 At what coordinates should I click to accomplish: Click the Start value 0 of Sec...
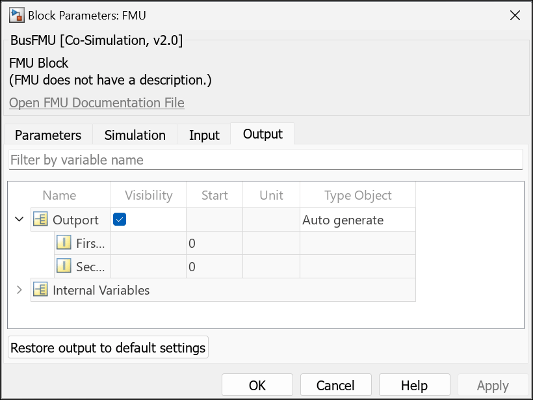tap(192, 266)
